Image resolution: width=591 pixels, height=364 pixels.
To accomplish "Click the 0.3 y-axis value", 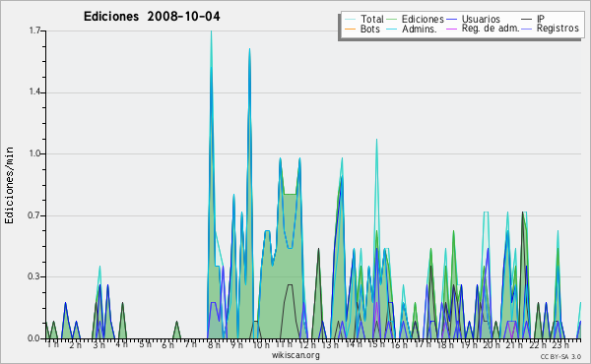I will [x=34, y=276].
